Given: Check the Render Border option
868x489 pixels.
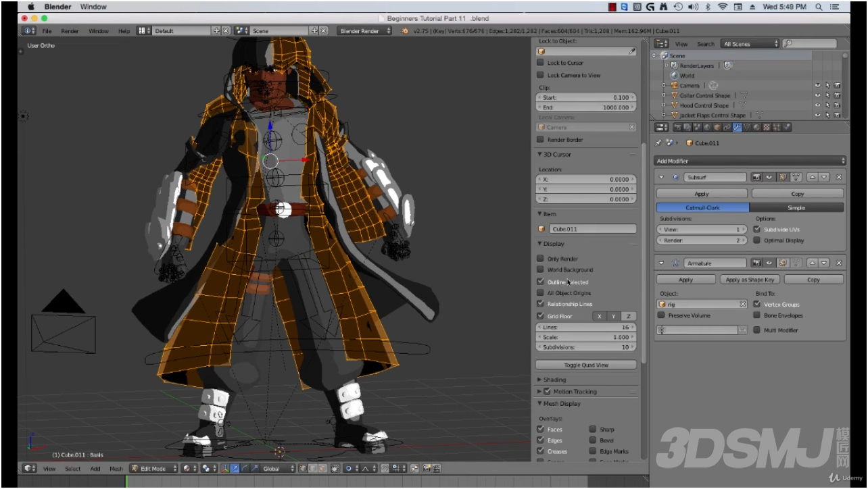Looking at the screenshot, I should pyautogui.click(x=541, y=140).
